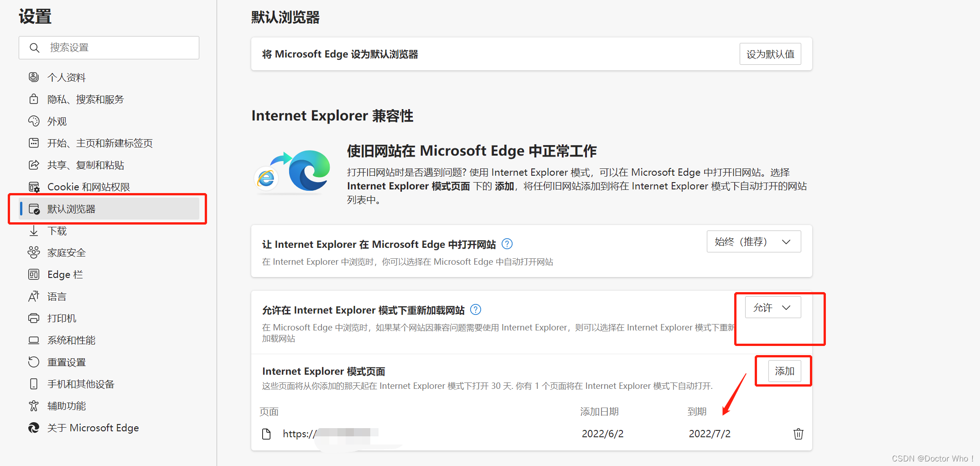Click the printer icon beside 打印机
This screenshot has width=980, height=466.
[x=34, y=318]
